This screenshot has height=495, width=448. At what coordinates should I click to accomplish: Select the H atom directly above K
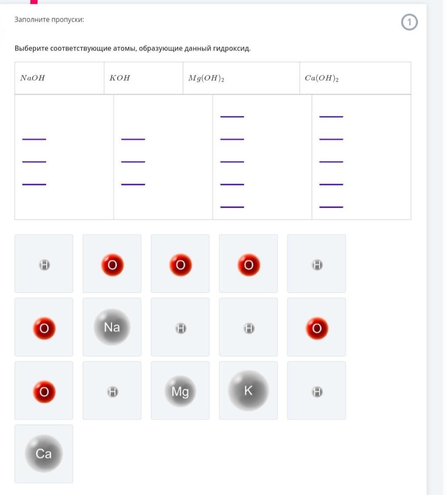(249, 328)
